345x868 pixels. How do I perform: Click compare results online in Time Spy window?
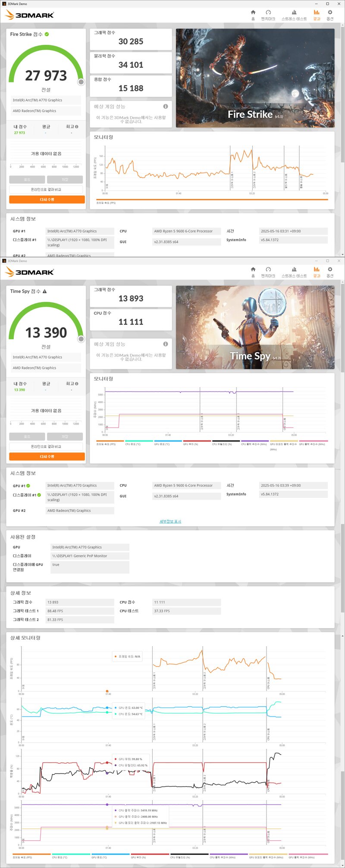pos(46,447)
